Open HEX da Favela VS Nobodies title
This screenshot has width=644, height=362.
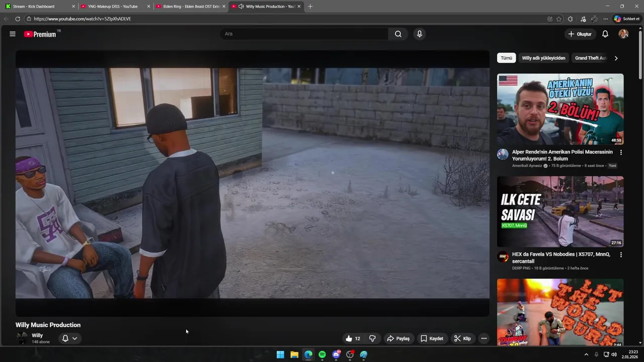tap(561, 258)
